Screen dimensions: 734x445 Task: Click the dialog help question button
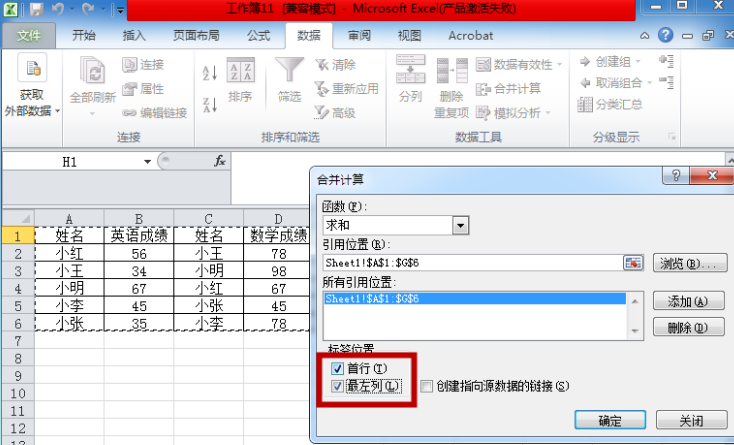tap(676, 175)
